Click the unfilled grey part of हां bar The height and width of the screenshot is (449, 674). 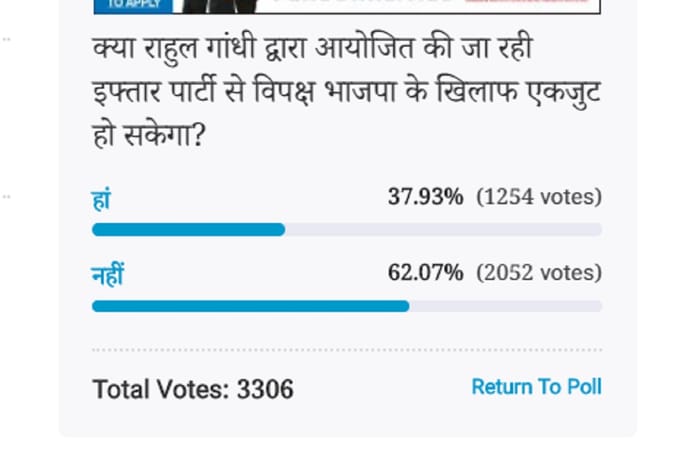(x=443, y=230)
